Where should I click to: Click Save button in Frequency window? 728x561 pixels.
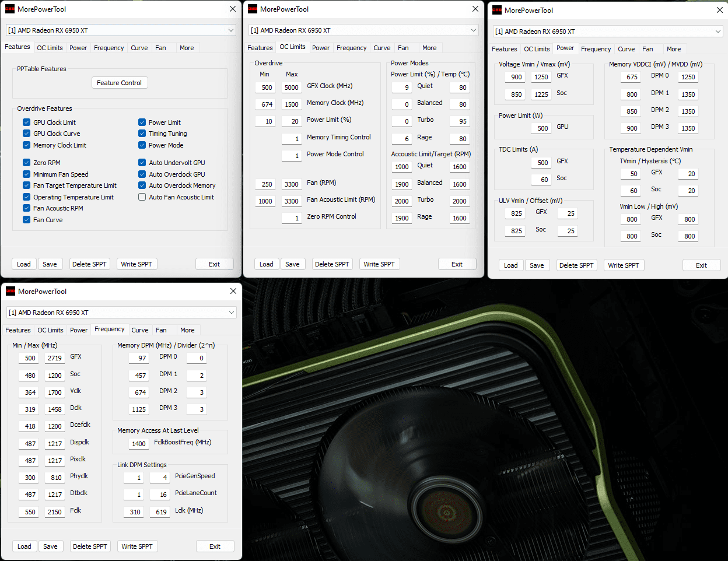(51, 546)
